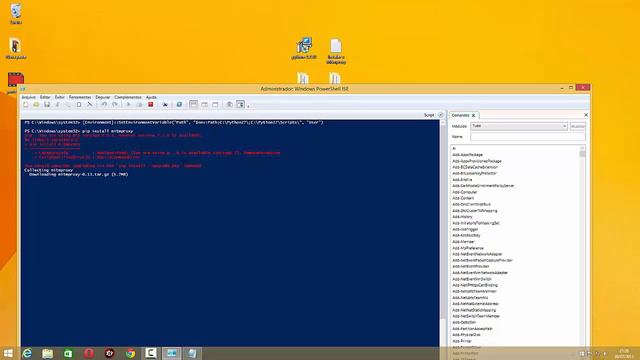This screenshot has height=360, width=640.
Task: Open the Ferramentas menu
Action: [80, 97]
